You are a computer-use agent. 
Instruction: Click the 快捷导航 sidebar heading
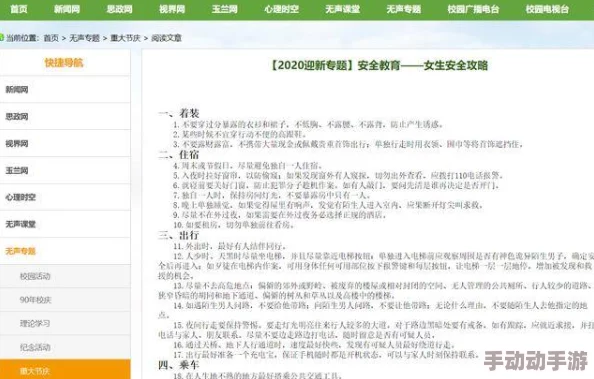64,63
